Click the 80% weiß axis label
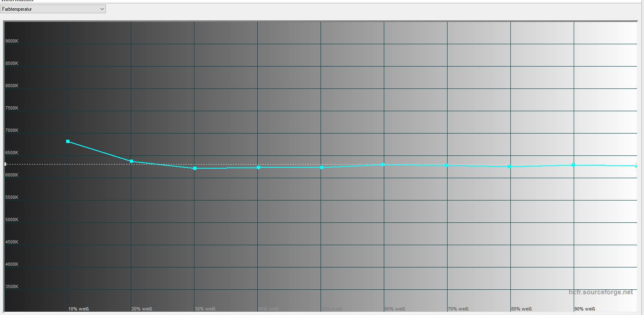Image resolution: width=644 pixels, height=315 pixels. click(x=522, y=309)
